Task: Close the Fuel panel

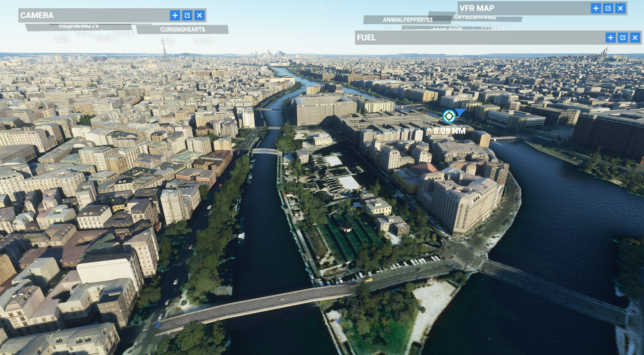Action: pos(635,38)
